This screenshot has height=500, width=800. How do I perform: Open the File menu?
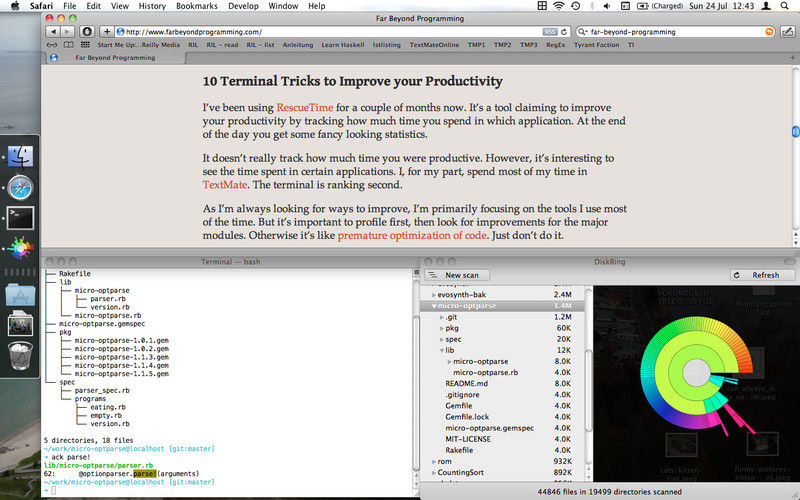pos(69,6)
